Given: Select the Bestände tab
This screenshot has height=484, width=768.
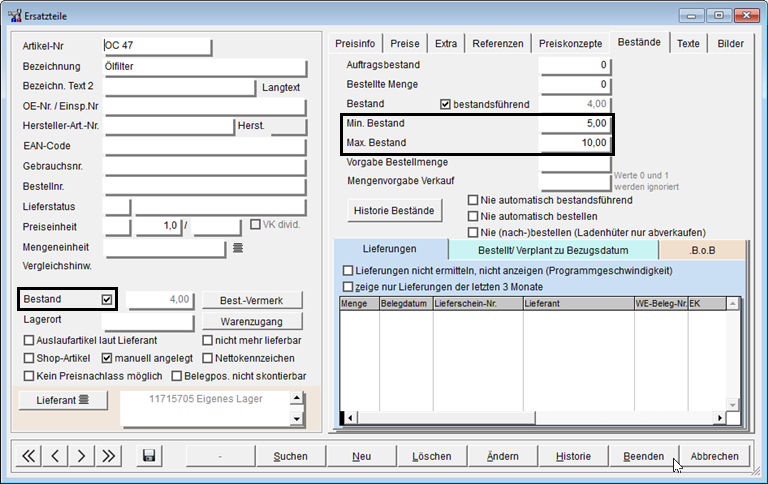Looking at the screenshot, I should [x=639, y=42].
